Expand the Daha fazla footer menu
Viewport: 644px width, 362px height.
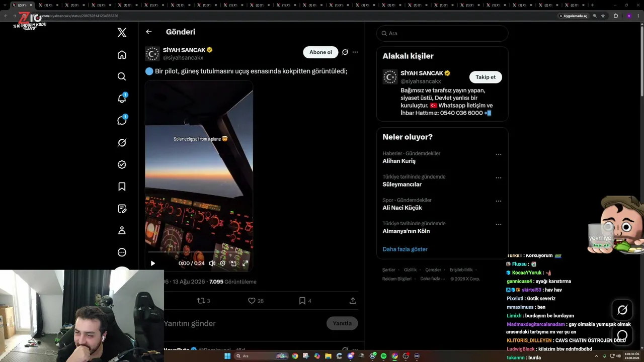(433, 279)
